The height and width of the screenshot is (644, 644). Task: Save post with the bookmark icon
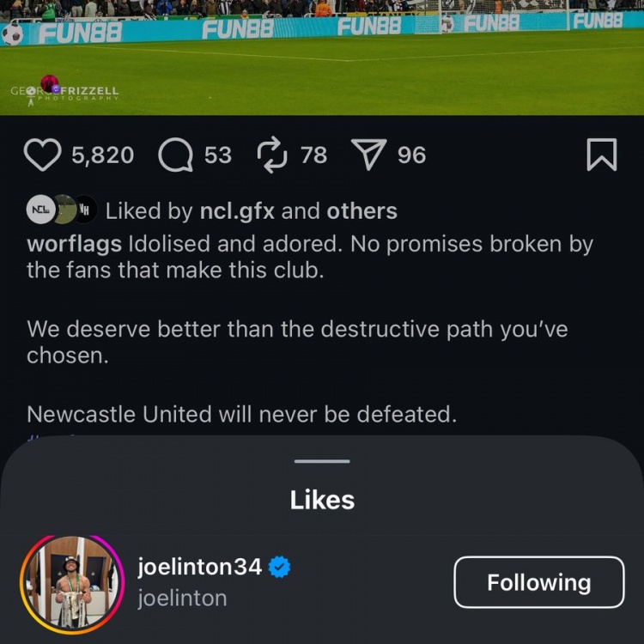601,155
